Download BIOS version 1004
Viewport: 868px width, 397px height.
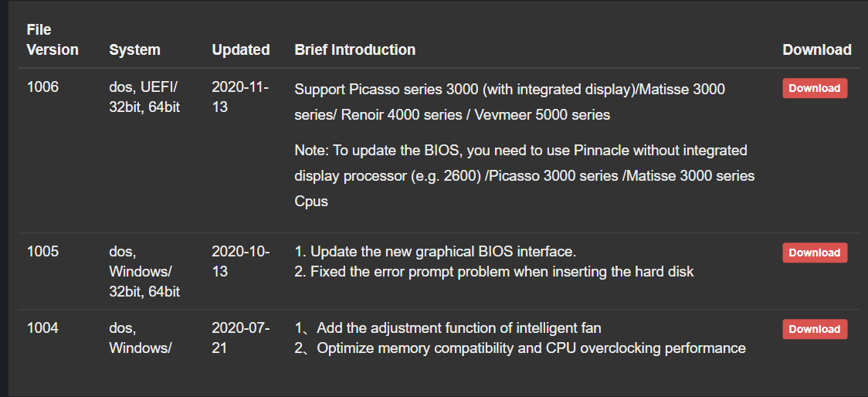(814, 329)
